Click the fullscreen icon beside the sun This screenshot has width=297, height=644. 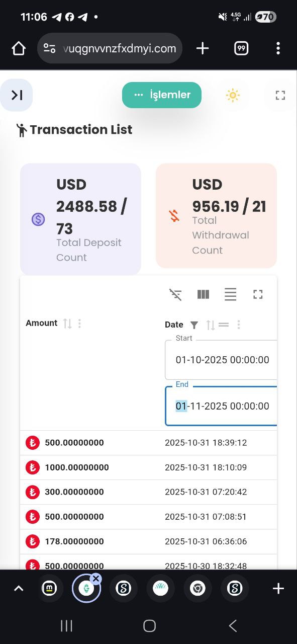(x=280, y=95)
